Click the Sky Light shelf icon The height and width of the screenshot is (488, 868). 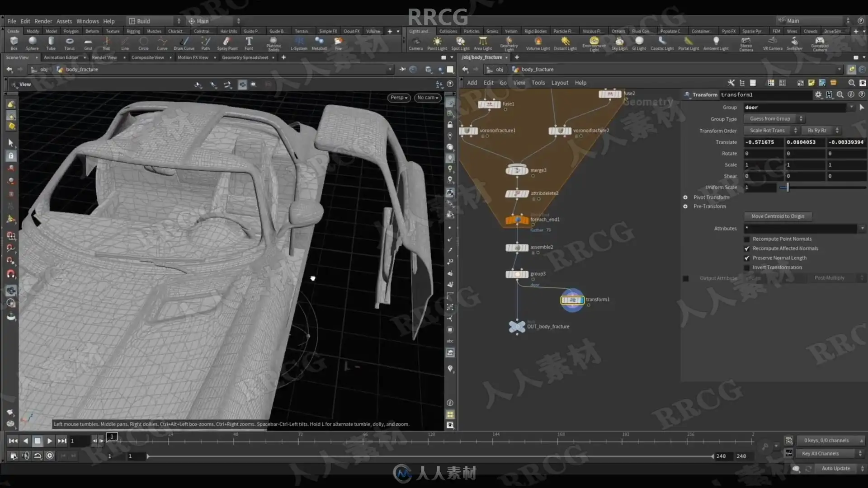tap(619, 42)
